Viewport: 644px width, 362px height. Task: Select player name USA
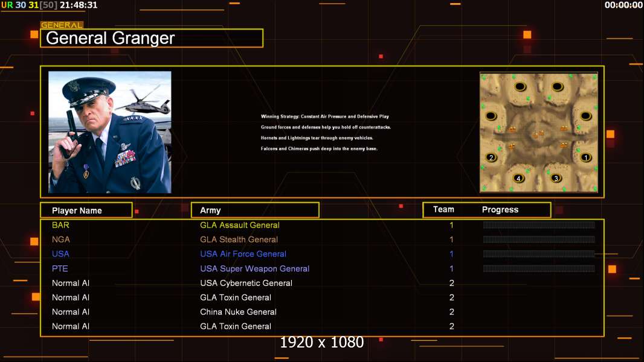[x=60, y=254]
